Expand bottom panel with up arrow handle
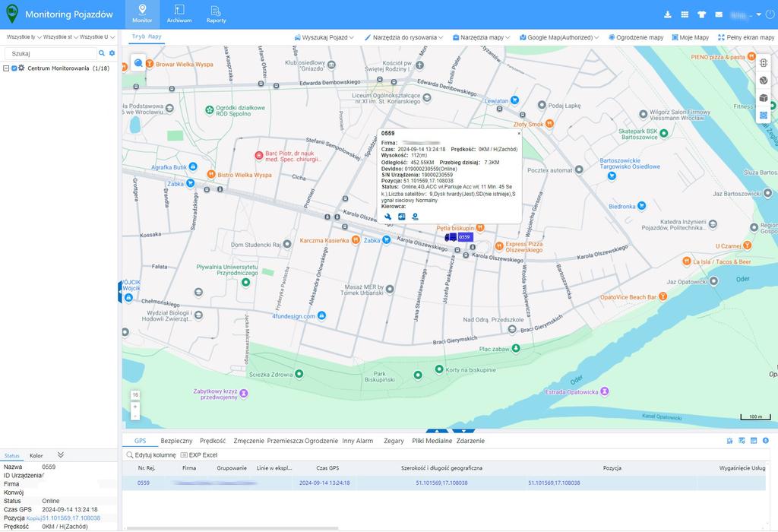 438,431
